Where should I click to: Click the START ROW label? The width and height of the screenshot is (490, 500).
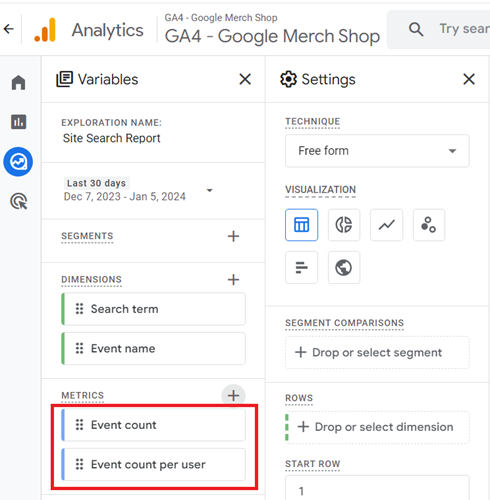[313, 464]
